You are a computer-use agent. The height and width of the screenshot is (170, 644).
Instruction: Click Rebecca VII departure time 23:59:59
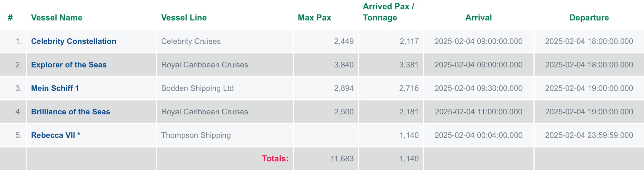pyautogui.click(x=589, y=135)
